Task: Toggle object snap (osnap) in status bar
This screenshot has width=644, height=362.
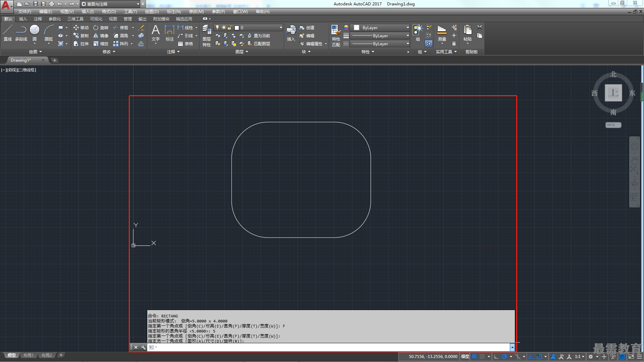Action: (539, 357)
